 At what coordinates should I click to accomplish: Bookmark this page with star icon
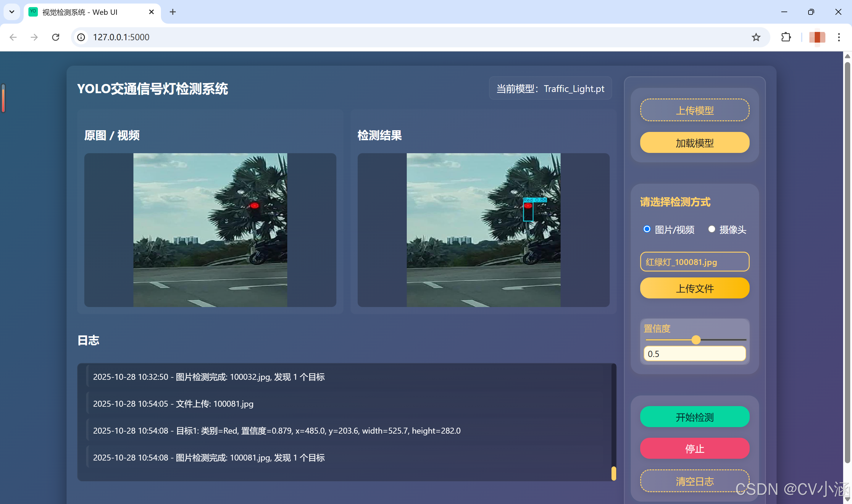tap(756, 37)
